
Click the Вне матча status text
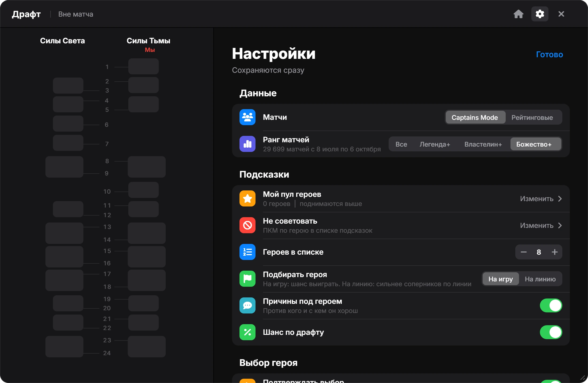click(x=76, y=14)
